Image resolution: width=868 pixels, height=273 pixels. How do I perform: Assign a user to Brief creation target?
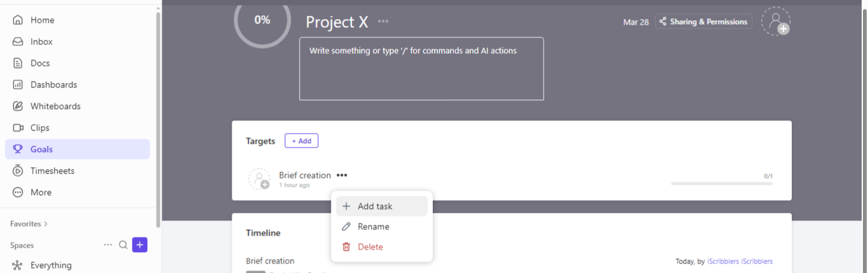[x=259, y=179]
